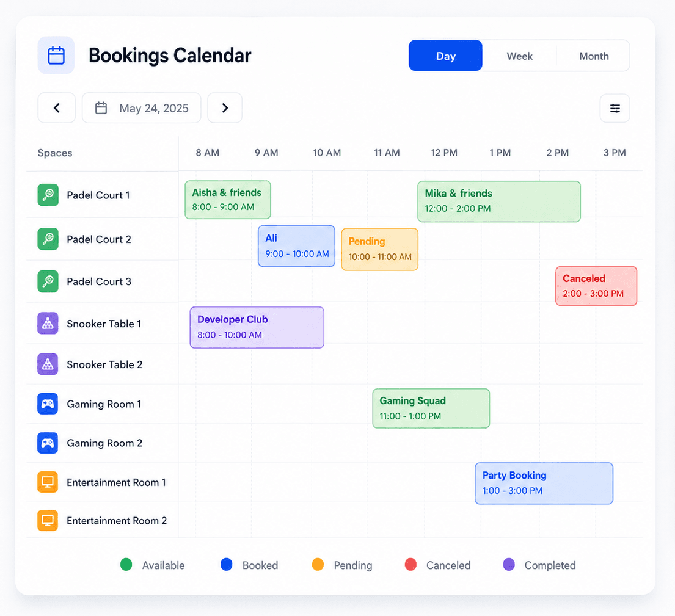This screenshot has width=675, height=616.
Task: Click the blue Booked legend dot
Action: 227,564
